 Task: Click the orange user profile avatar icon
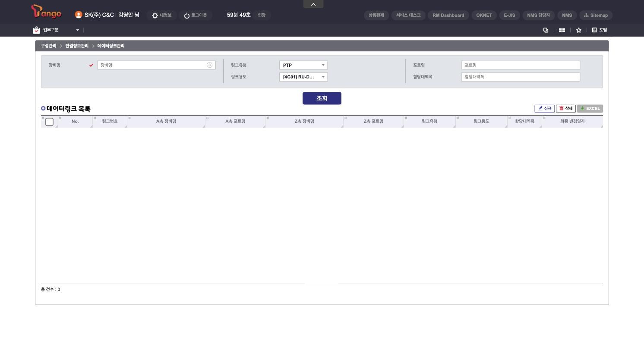click(79, 15)
